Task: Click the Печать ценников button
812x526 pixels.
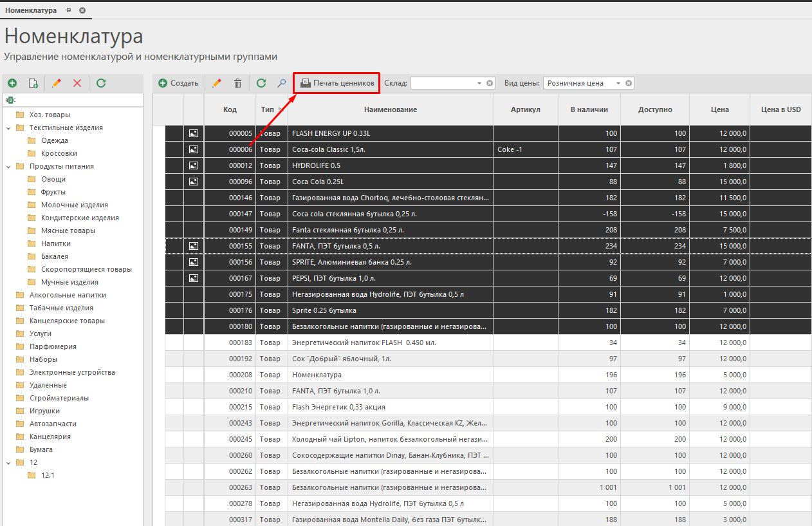Action: click(x=337, y=83)
